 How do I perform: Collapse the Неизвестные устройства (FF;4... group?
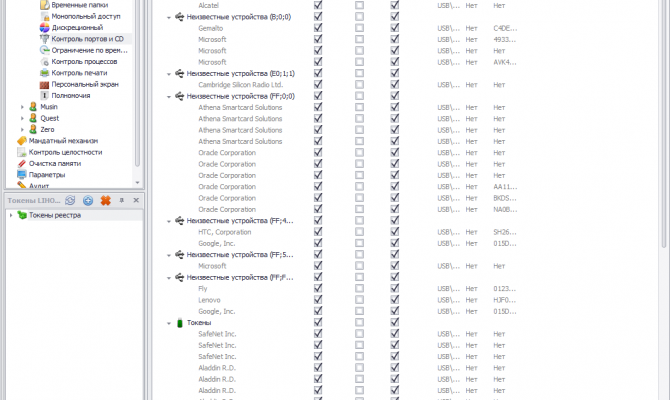[x=169, y=221]
